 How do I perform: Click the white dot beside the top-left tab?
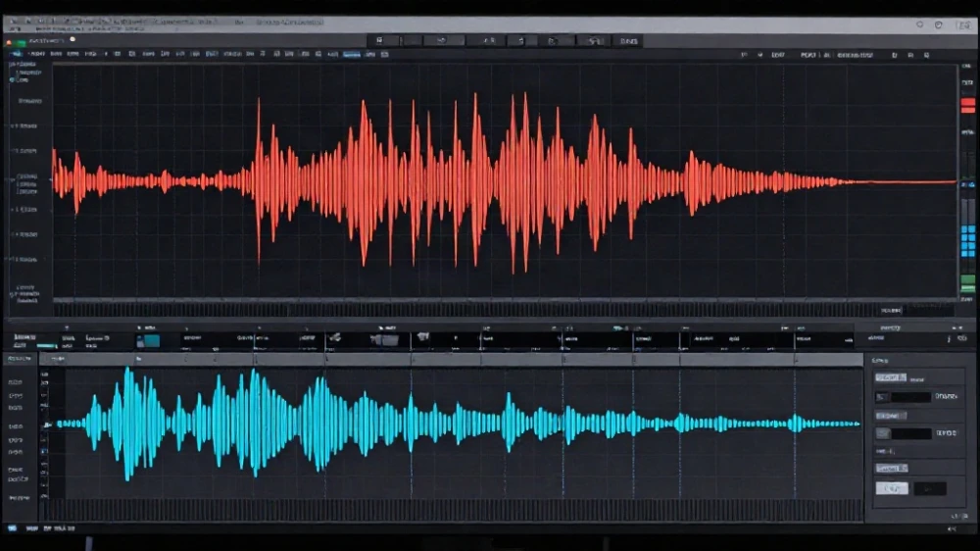pos(73,39)
